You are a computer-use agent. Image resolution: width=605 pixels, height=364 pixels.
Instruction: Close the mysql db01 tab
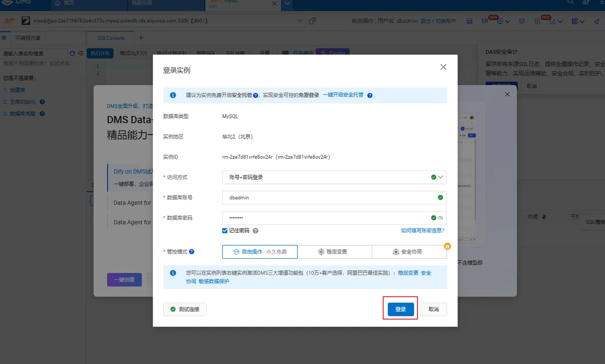pos(274,3)
